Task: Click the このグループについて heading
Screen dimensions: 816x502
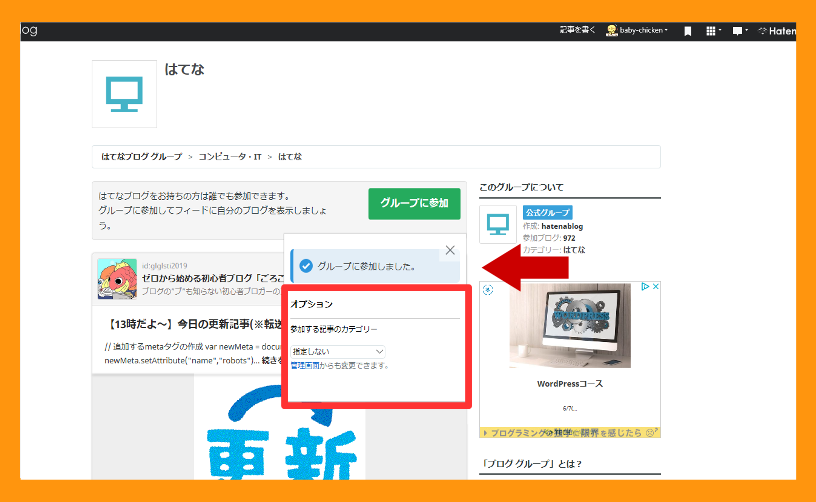Action: click(x=521, y=187)
